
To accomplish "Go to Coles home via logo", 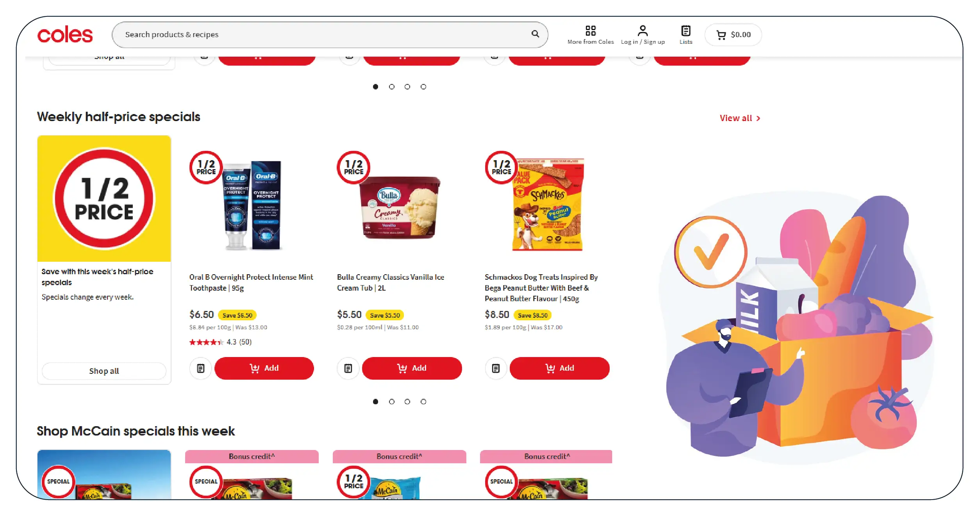I will [x=65, y=34].
